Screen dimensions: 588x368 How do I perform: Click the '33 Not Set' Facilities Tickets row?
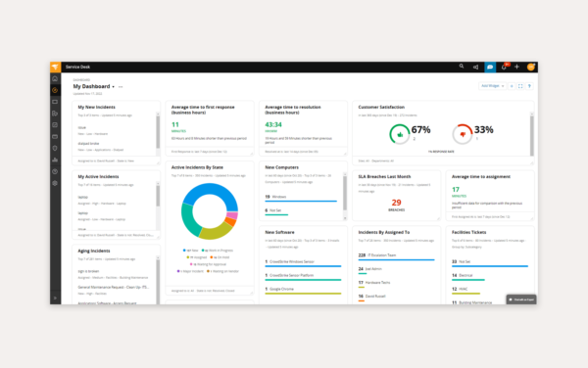click(490, 263)
